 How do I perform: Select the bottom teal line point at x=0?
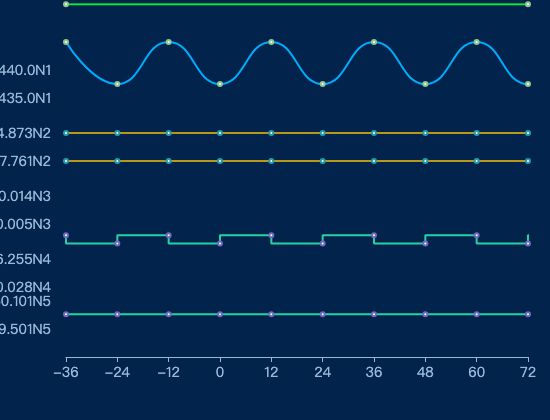220,314
